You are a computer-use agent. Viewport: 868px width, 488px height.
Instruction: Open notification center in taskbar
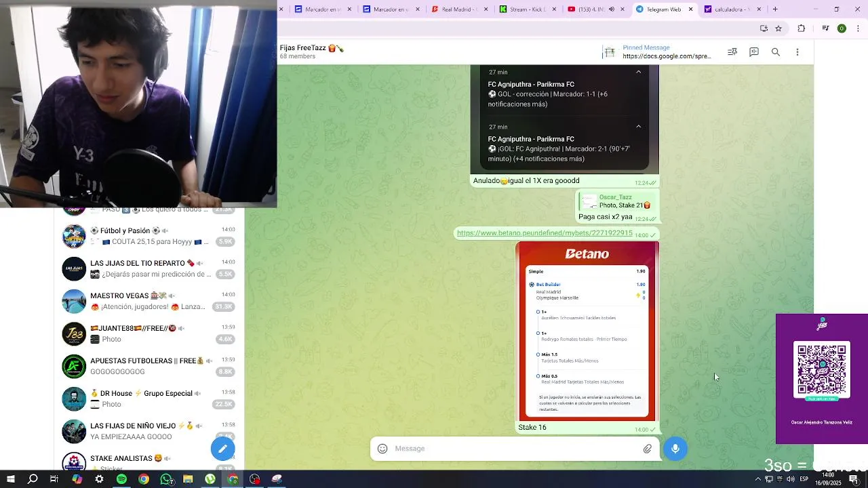point(854,479)
